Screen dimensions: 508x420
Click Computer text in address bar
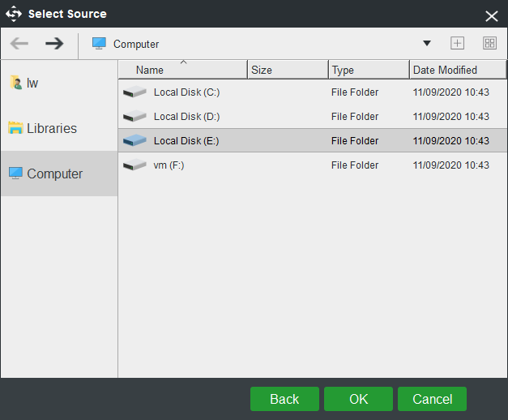point(136,44)
